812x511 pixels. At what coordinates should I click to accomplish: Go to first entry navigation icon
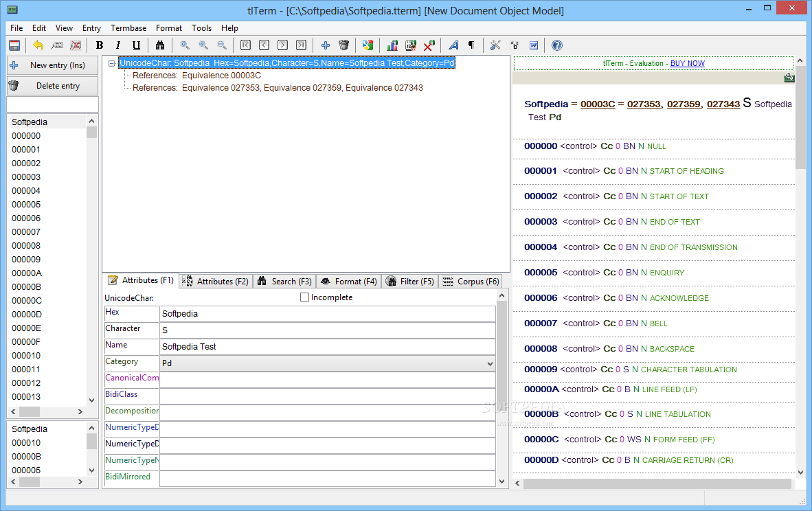tap(245, 45)
